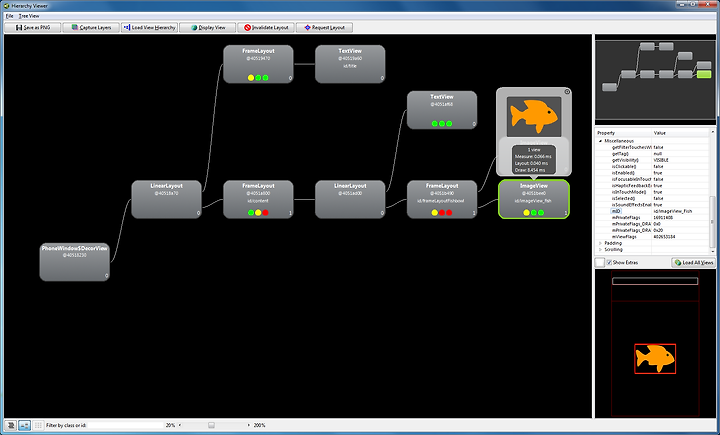This screenshot has height=435, width=720.
Task: Select the isEnabled() property row
Action: coord(652,173)
